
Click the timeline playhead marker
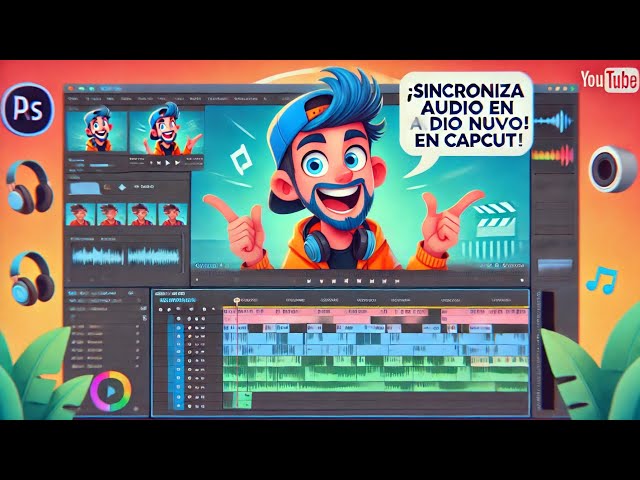pyautogui.click(x=236, y=300)
